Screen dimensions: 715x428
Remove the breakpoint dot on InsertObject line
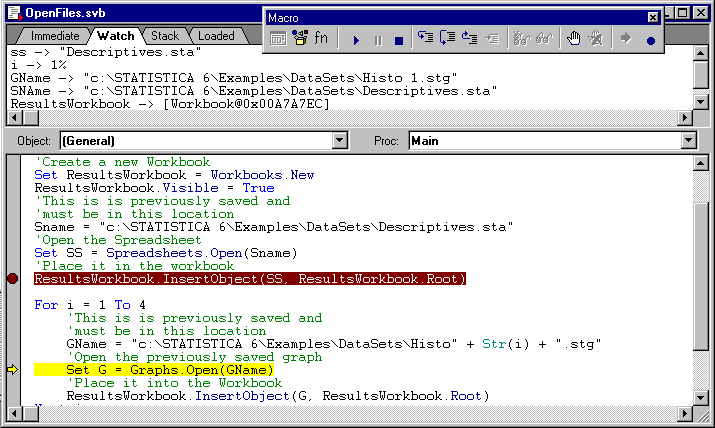(x=12, y=278)
